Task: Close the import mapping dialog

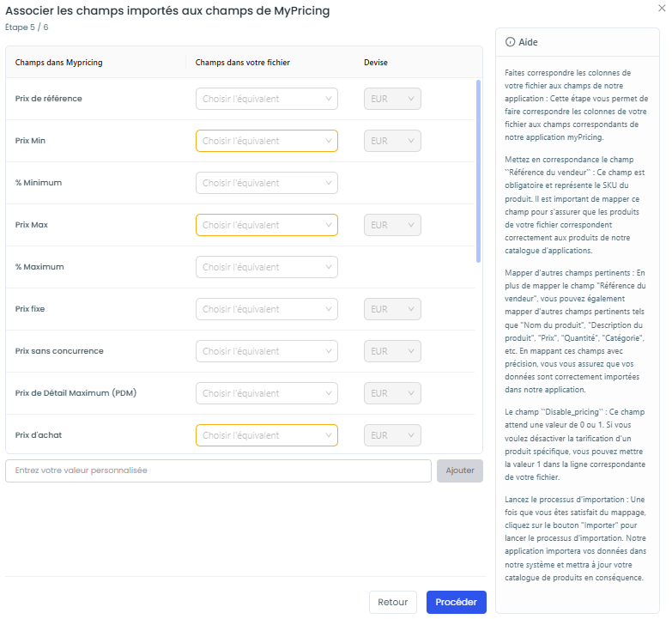Action: [662, 8]
